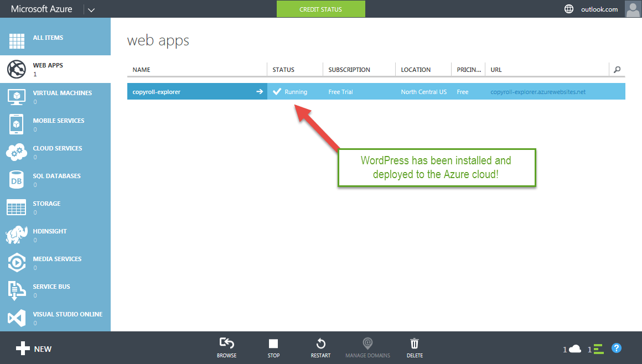This screenshot has width=642, height=364.
Task: Open Service Bus icon
Action: click(x=17, y=290)
